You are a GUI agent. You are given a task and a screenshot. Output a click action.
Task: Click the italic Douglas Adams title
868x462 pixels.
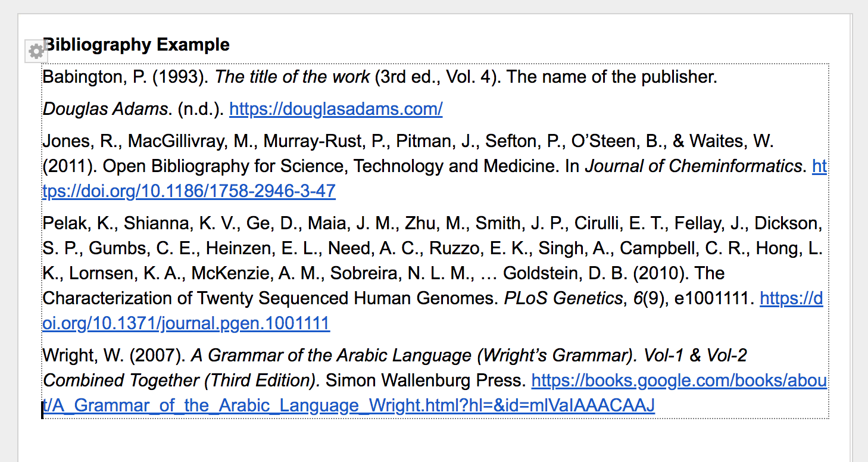coord(105,109)
